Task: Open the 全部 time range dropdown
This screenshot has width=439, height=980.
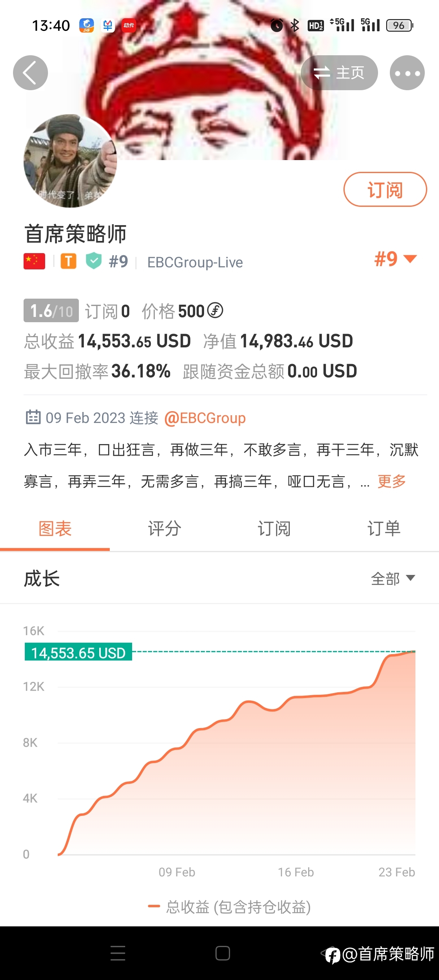Action: pos(393,578)
